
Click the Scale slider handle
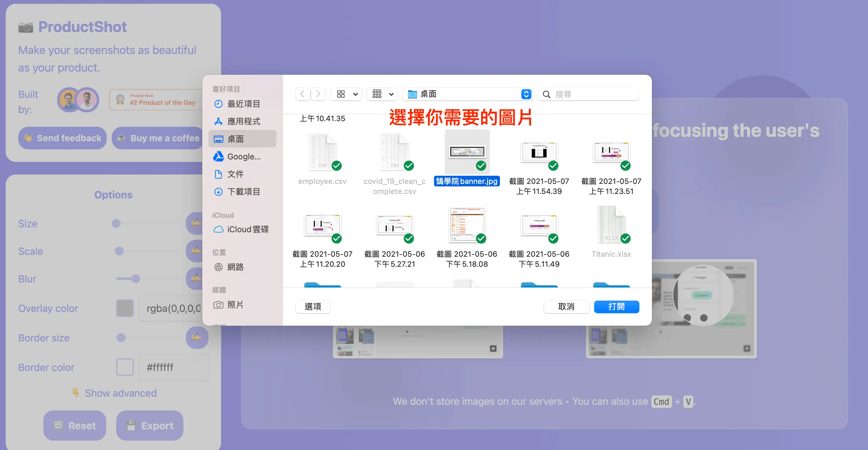[119, 251]
